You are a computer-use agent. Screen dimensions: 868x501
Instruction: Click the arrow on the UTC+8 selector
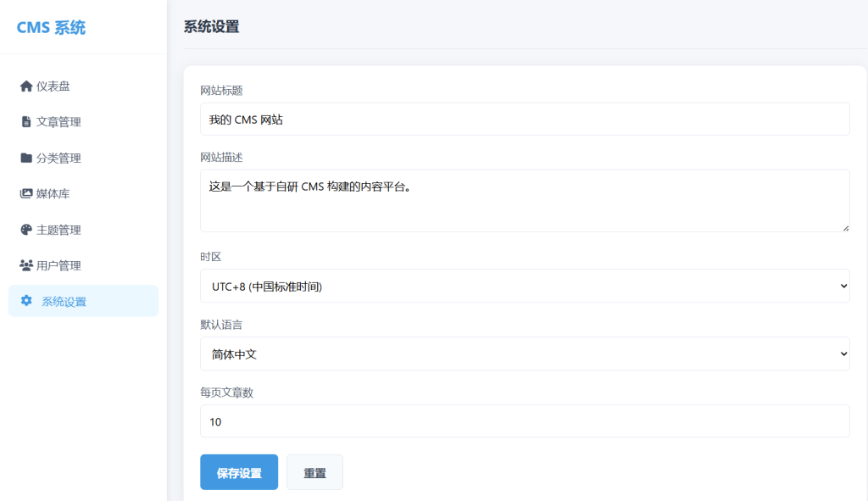[843, 287]
